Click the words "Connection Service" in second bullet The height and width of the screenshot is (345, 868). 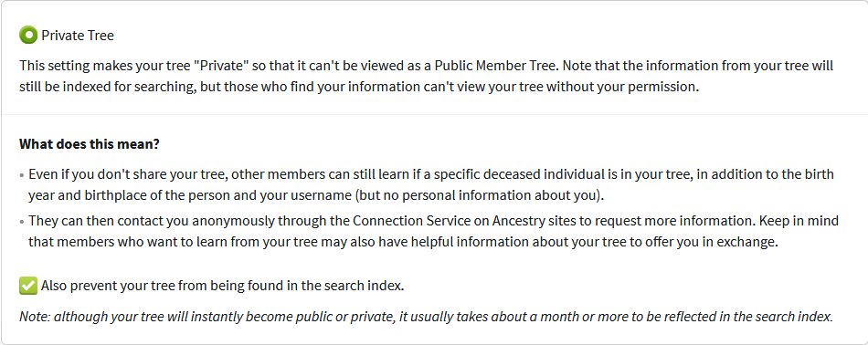click(x=406, y=221)
